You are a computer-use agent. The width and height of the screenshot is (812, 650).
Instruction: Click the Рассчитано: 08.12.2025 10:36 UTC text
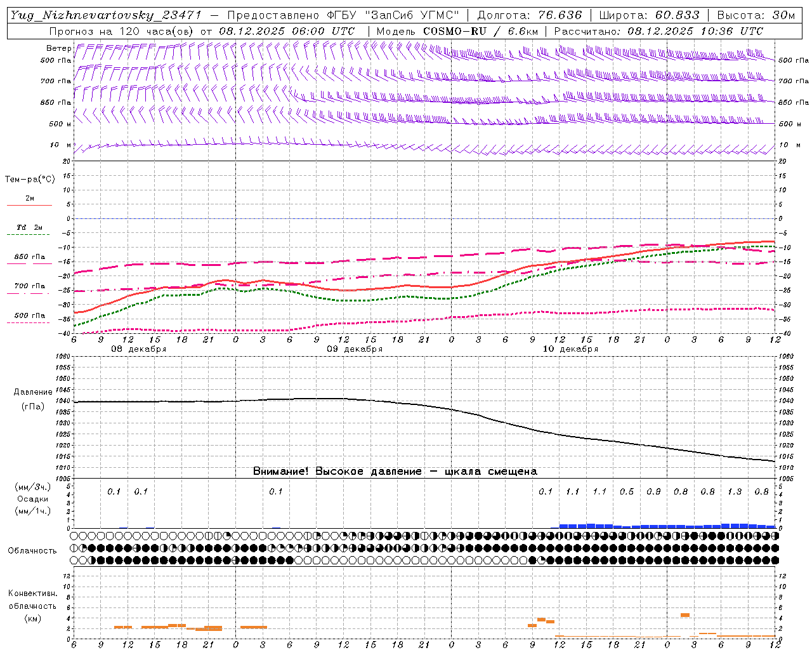pos(658,31)
